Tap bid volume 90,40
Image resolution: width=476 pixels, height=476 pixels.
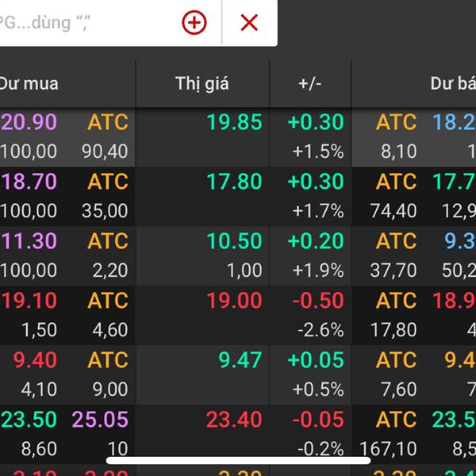105,152
